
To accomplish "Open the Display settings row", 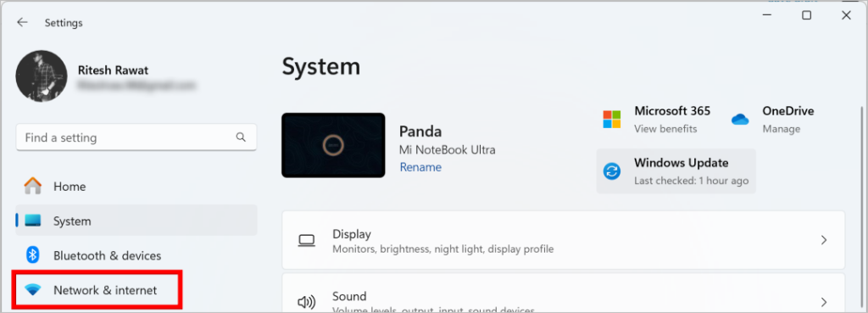I will (564, 240).
